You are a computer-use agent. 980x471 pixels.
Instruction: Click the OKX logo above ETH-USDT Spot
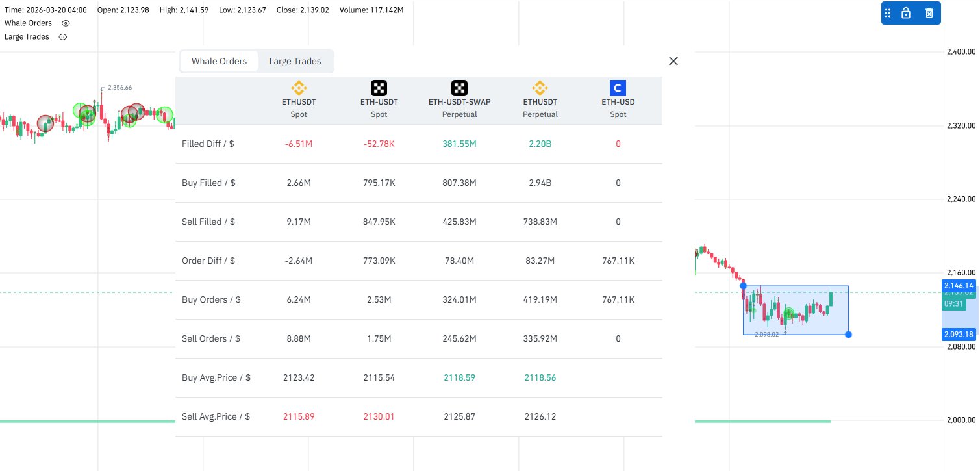click(x=379, y=88)
